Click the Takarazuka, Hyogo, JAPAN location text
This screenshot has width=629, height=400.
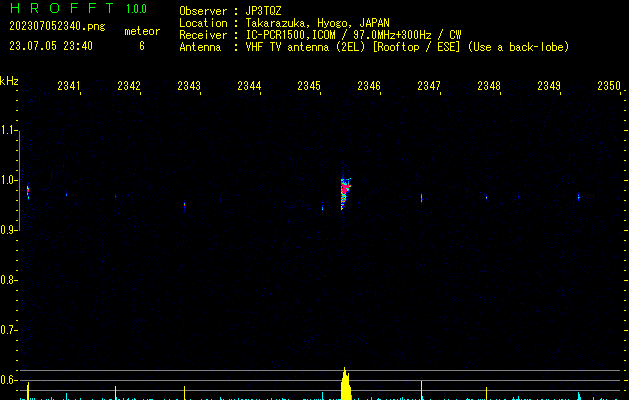click(318, 22)
